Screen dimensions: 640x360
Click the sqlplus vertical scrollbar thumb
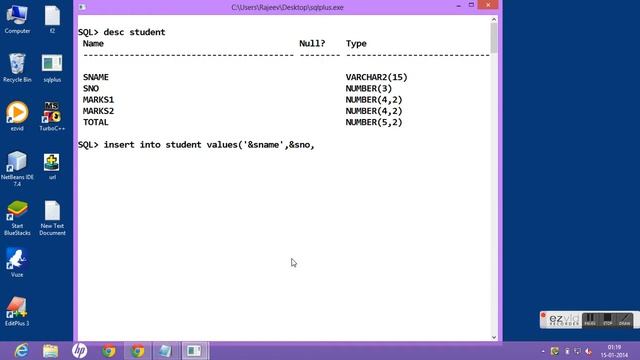494,38
